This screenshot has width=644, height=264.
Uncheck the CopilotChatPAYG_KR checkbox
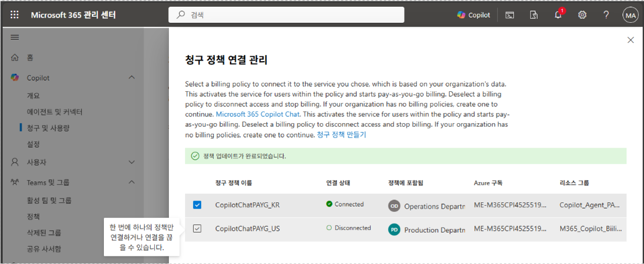pos(197,205)
